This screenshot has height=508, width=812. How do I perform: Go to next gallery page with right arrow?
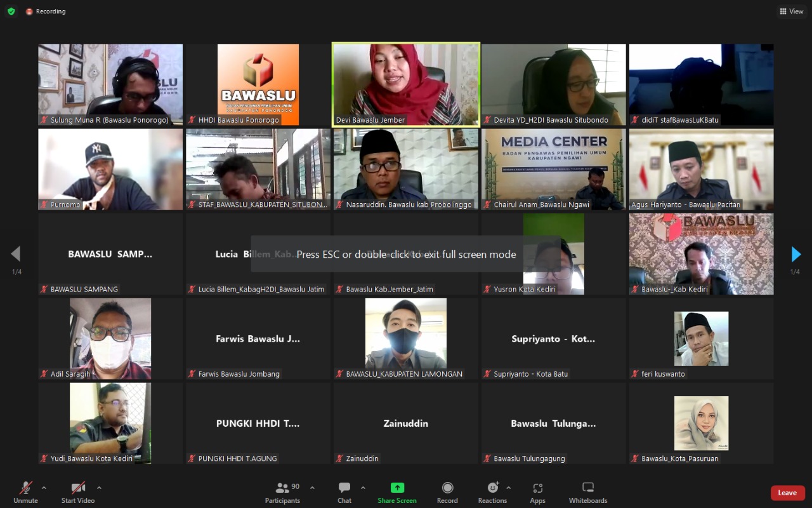(x=796, y=255)
